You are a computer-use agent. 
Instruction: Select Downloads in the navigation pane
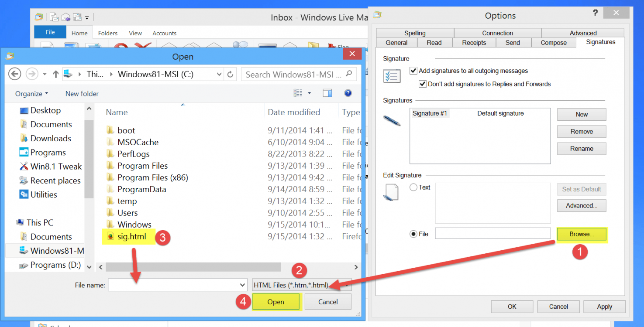coord(45,138)
